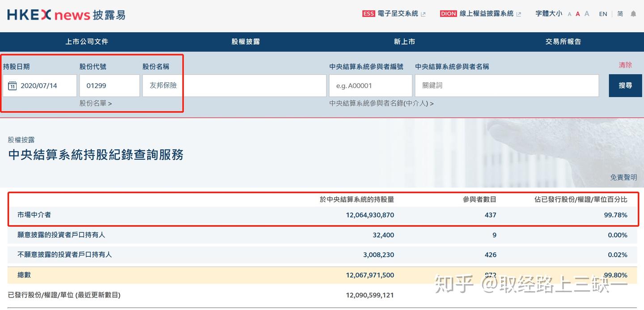Click the notification bell icon
This screenshot has height=310, width=644.
(633, 14)
